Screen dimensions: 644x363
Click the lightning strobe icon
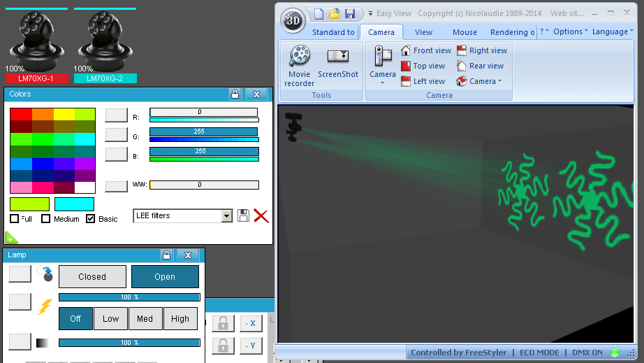(x=45, y=306)
